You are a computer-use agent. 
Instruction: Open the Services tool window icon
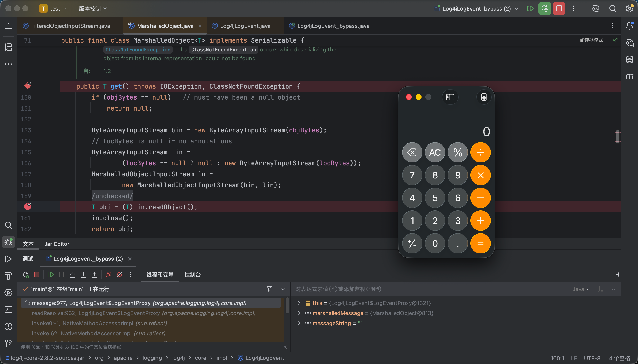tap(8, 293)
